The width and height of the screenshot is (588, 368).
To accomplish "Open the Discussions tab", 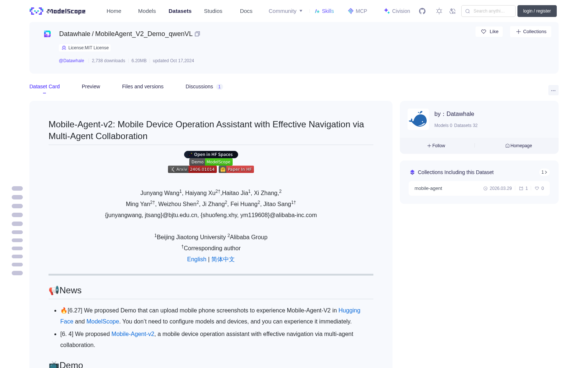I will [x=204, y=86].
